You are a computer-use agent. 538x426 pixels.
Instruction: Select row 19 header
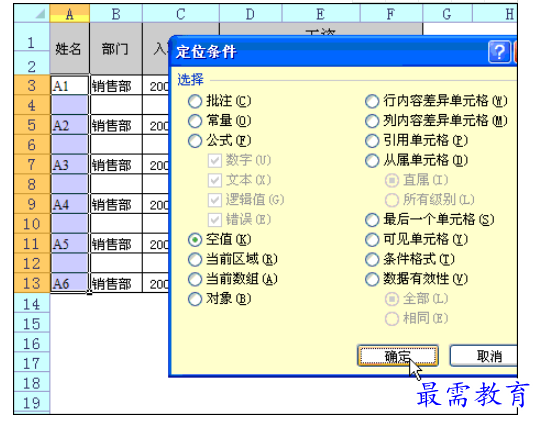click(32, 403)
